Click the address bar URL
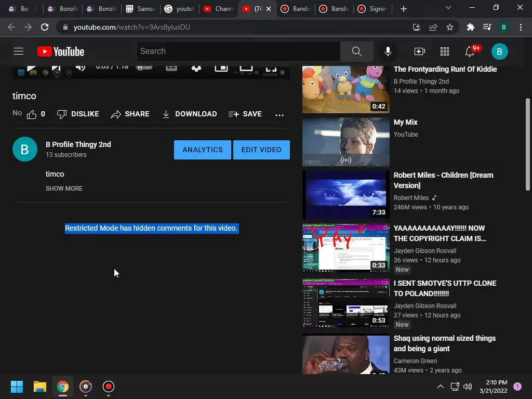Screen dimensions: 532x399 click(x=131, y=27)
